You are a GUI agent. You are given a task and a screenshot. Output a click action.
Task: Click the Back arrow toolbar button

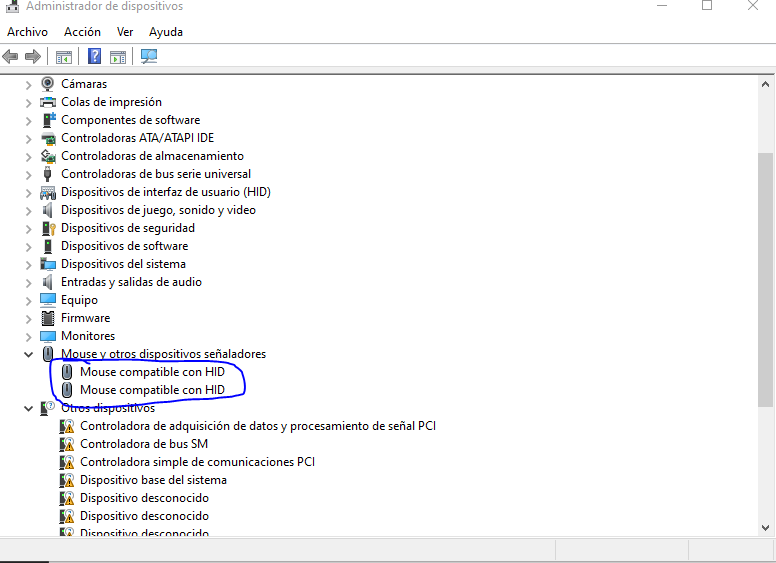coord(10,56)
